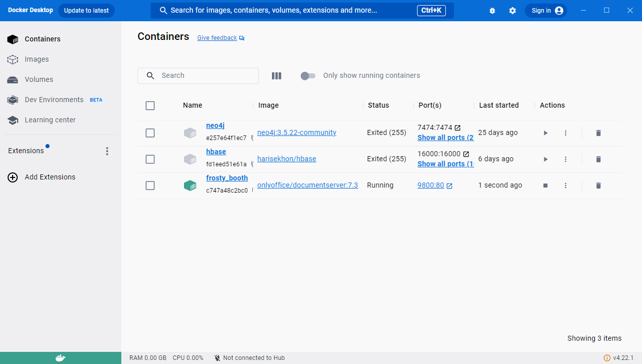Stop the running frosty_booth container
The height and width of the screenshot is (364, 642).
coord(545,186)
